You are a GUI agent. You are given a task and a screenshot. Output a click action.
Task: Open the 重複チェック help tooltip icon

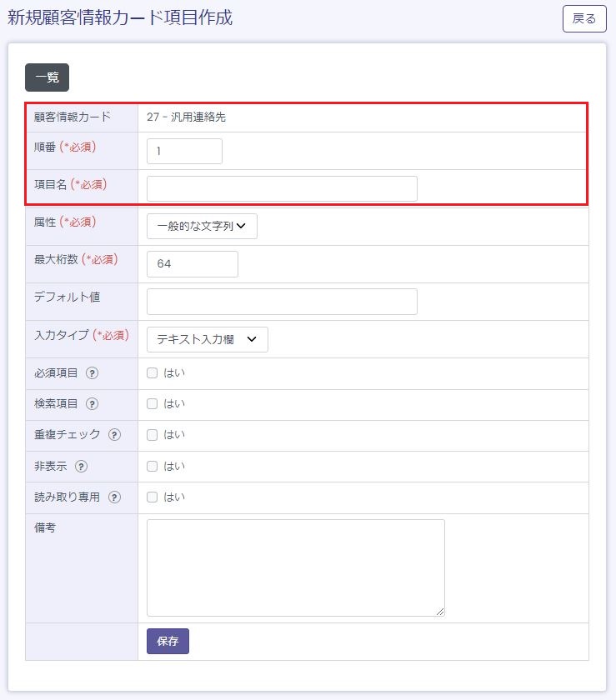115,435
